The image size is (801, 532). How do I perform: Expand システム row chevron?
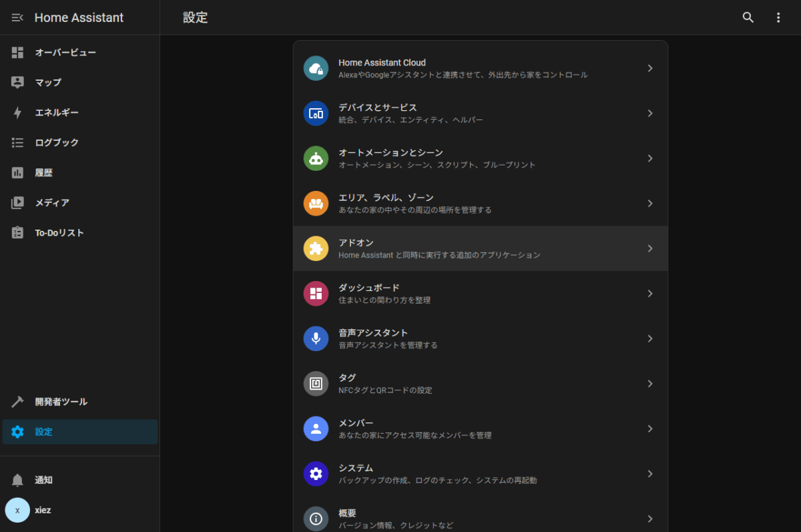650,474
